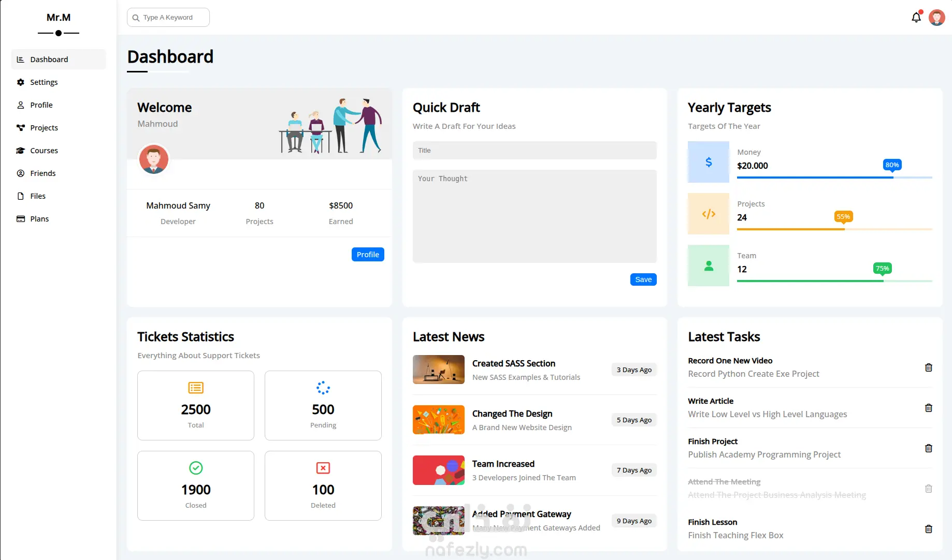Focus the Your Thought text area

coord(535,216)
